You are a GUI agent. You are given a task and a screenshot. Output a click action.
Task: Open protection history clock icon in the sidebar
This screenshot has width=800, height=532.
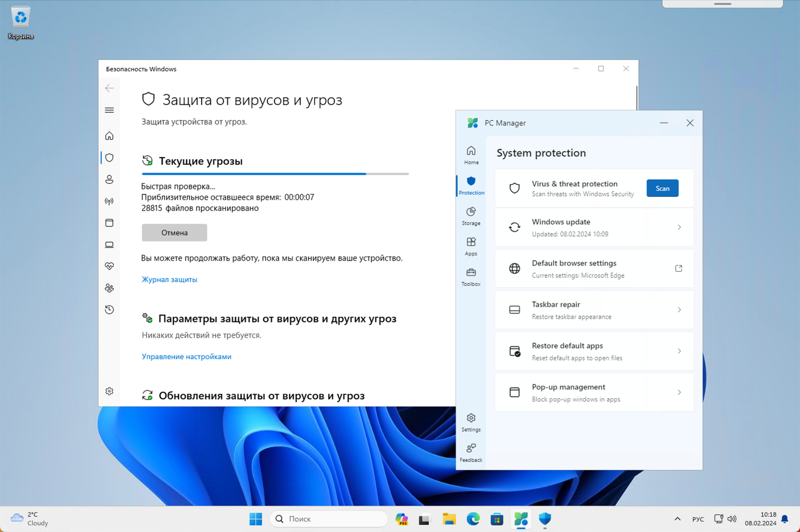tap(109, 310)
